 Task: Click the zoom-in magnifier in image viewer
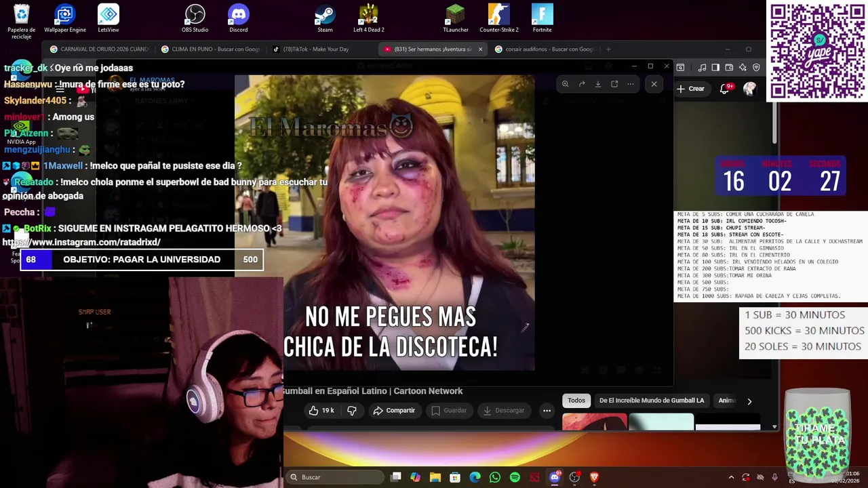(565, 84)
